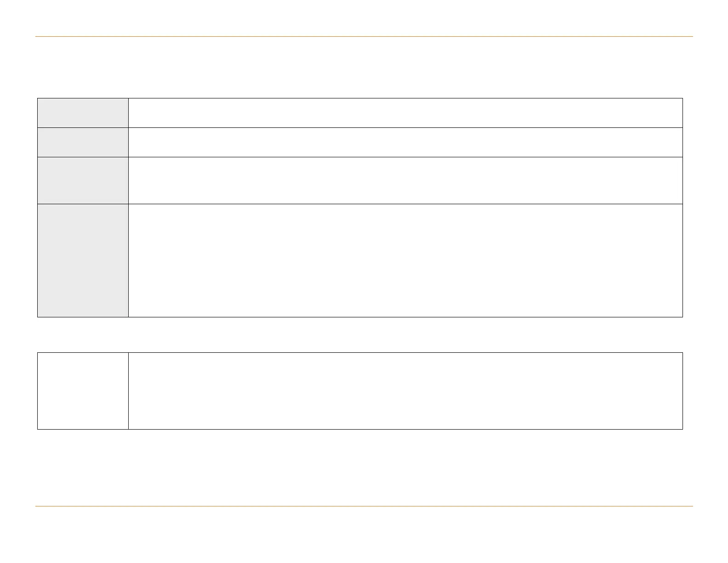Select the gray cell in the upper table's second row

tap(83, 142)
